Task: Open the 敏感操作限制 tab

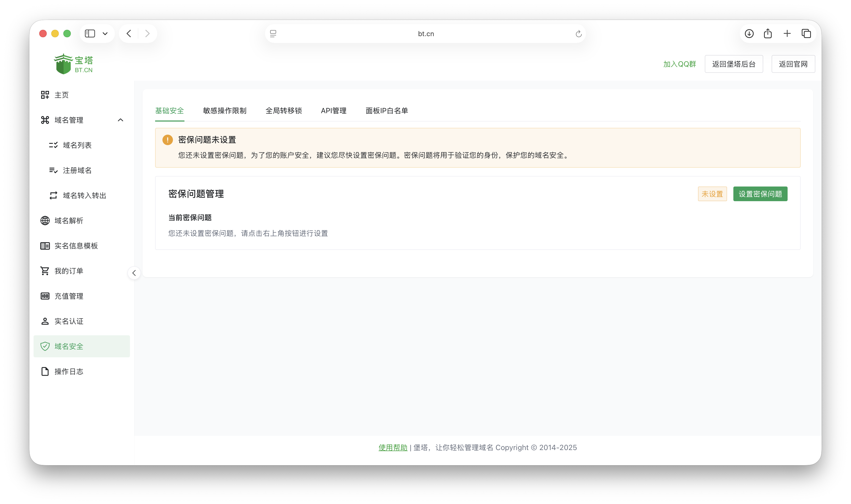Action: click(x=224, y=111)
